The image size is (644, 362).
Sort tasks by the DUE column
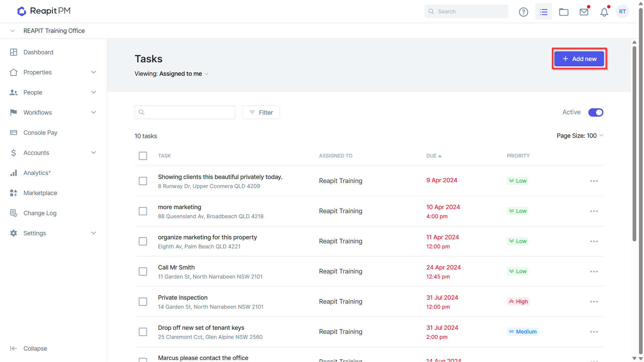tap(434, 156)
